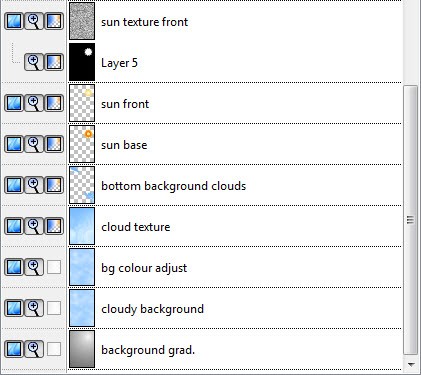The width and height of the screenshot is (421, 375).
Task: Select the bottom background clouds thumbnail
Action: click(82, 185)
